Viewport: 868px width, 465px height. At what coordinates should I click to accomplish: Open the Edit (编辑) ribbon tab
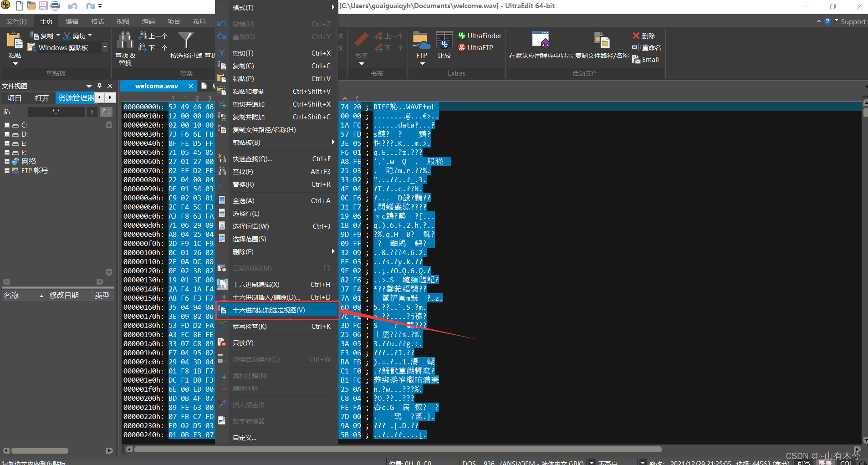point(72,21)
